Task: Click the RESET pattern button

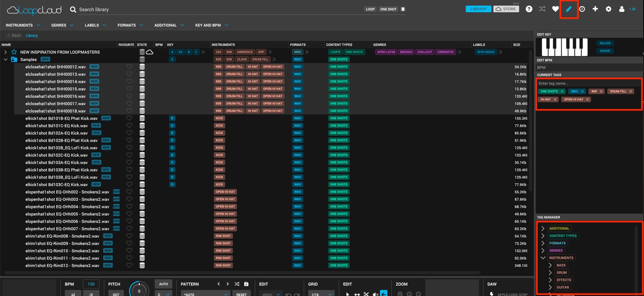Action: coord(242,294)
